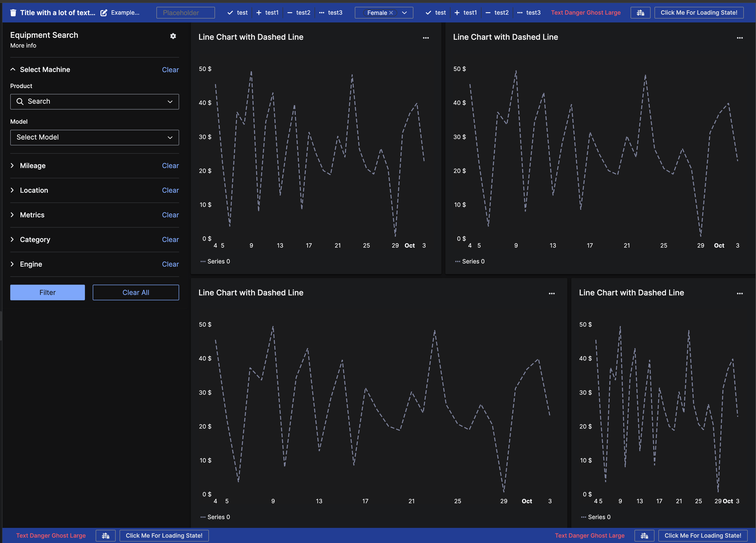The height and width of the screenshot is (543, 756).
Task: Open the Select Model dropdown
Action: 94,137
